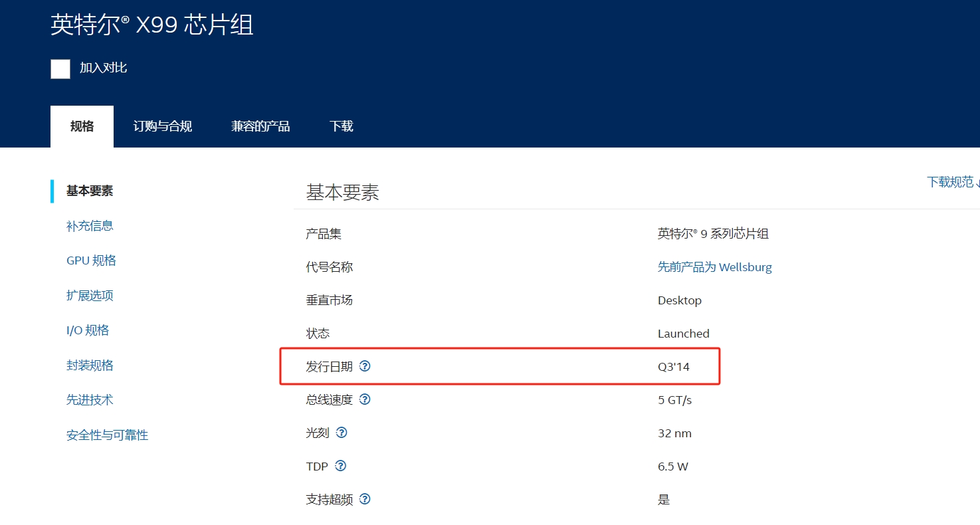Select the 下载 tab
Screen dimensions: 980x525
[x=341, y=126]
